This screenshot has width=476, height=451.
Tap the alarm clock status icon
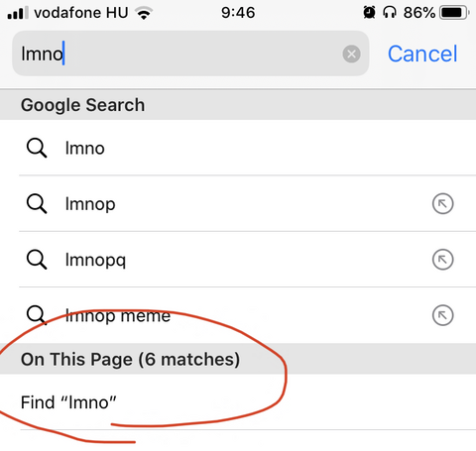click(x=369, y=13)
